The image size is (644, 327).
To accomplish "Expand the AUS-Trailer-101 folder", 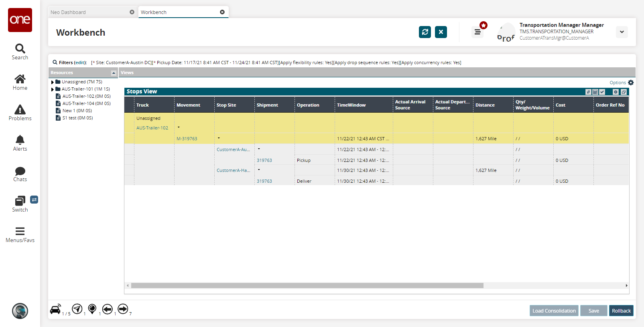I will [53, 89].
